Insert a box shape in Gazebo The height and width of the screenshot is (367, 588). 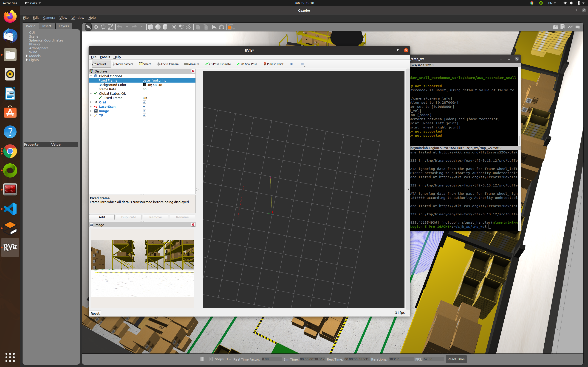click(x=150, y=27)
